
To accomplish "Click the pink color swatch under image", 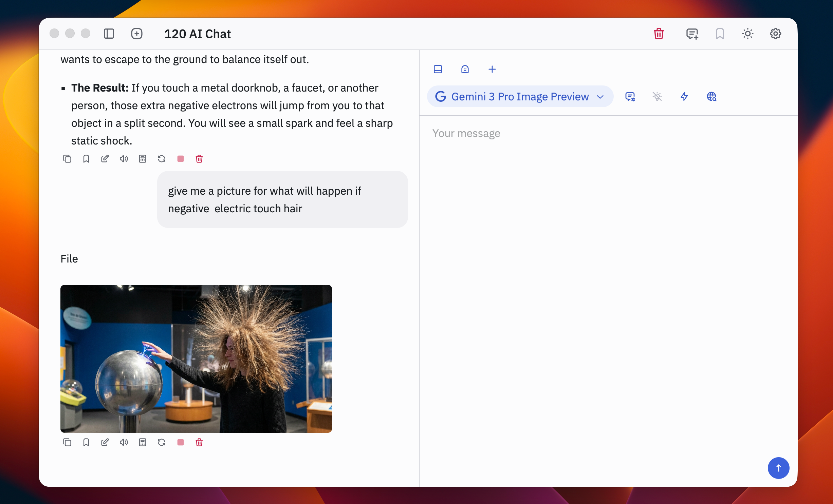I will (181, 442).
